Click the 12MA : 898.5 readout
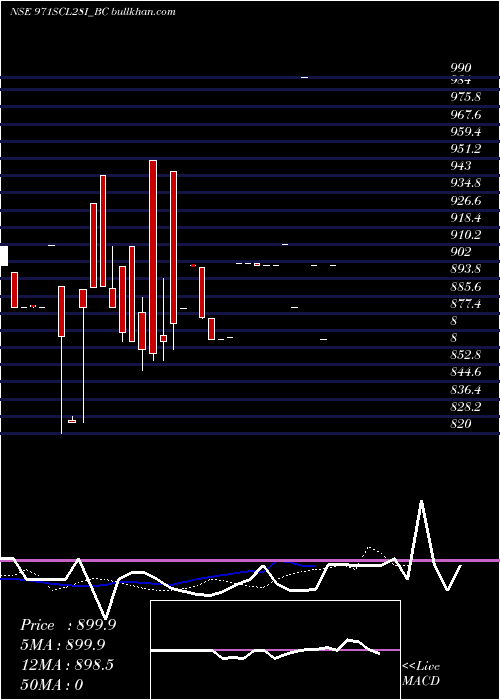Viewport: 500px width, 700px height. point(67,665)
